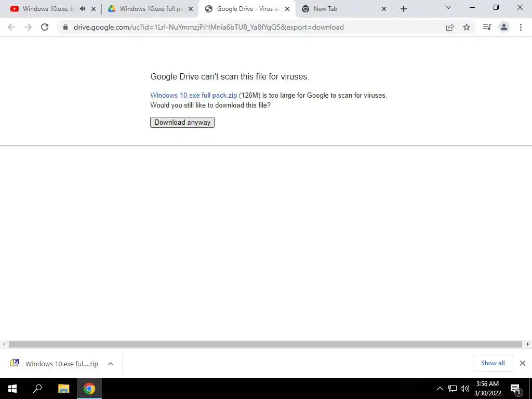Close the Drive Windows 10.exe full pack tab
The image size is (532, 399).
(x=191, y=9)
